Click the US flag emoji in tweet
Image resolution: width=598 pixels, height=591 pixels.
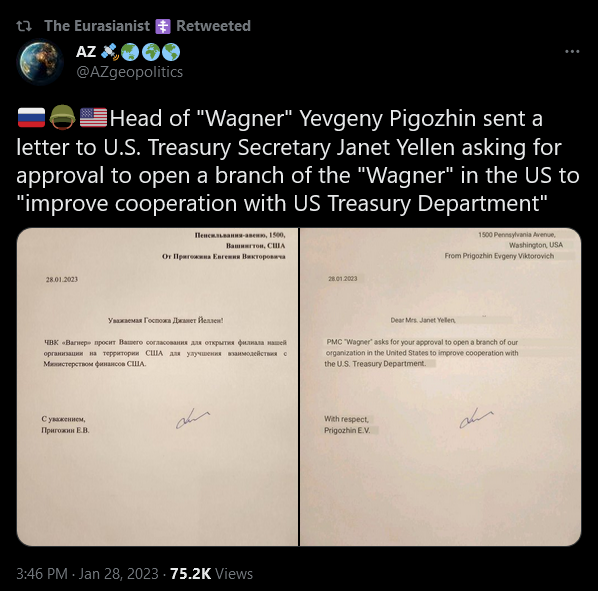pyautogui.click(x=93, y=117)
